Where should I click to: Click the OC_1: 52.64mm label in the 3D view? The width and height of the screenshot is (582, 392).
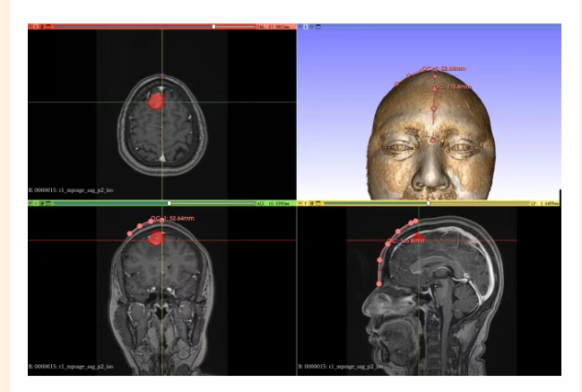444,69
